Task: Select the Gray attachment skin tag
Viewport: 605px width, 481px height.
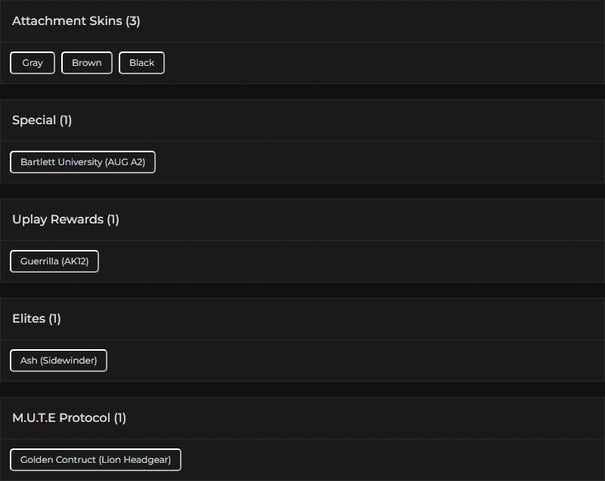Action: (x=33, y=63)
